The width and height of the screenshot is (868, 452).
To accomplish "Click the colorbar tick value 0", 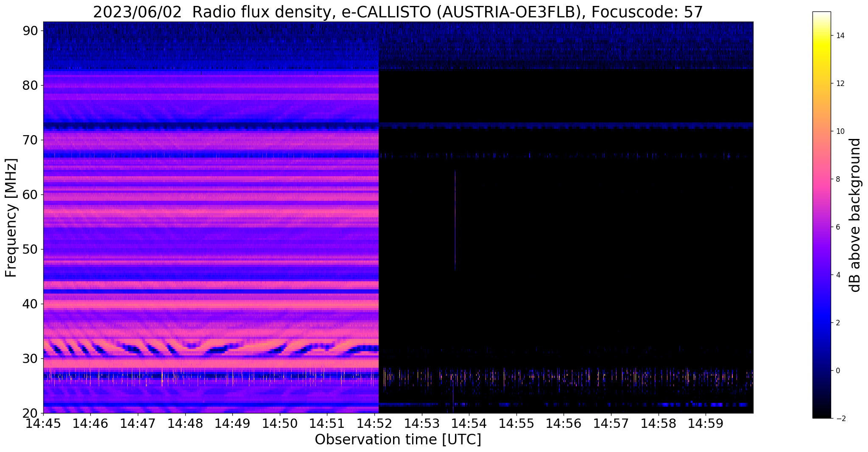I will (837, 371).
